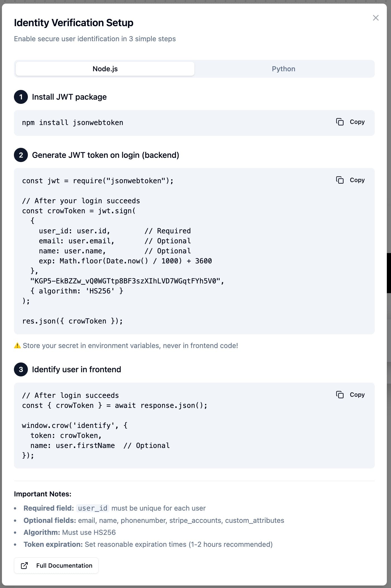The image size is (391, 588).
Task: Click the user_id inline code chip
Action: tap(92, 508)
